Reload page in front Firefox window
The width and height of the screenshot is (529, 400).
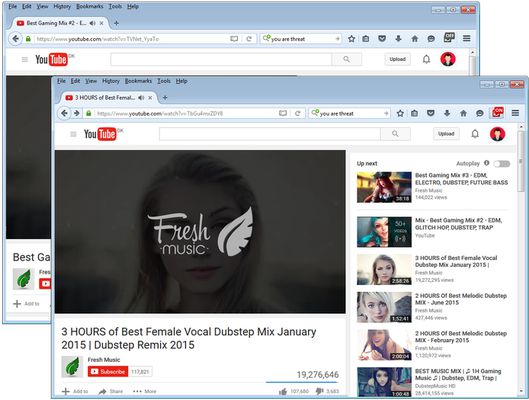click(x=298, y=113)
